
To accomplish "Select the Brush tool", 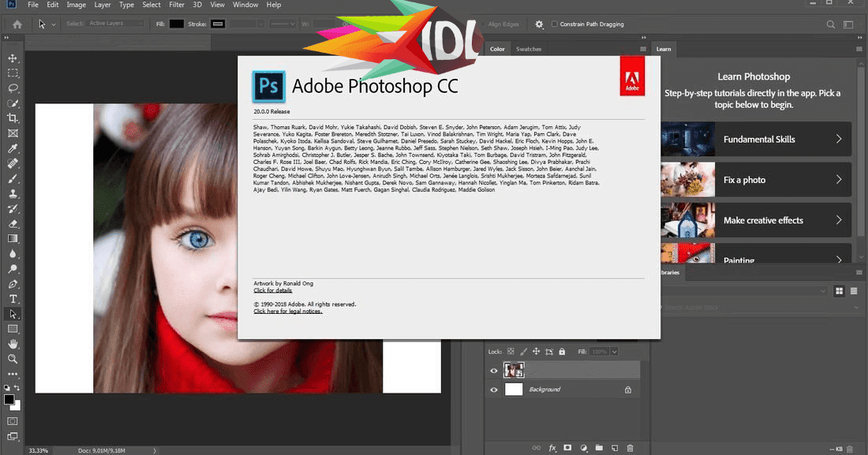I will 13,179.
